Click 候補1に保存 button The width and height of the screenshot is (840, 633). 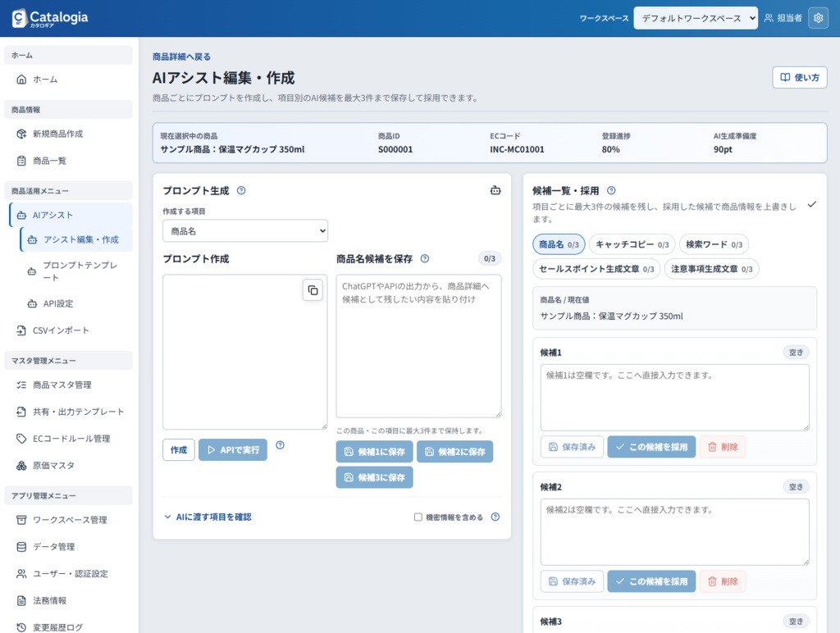(374, 452)
